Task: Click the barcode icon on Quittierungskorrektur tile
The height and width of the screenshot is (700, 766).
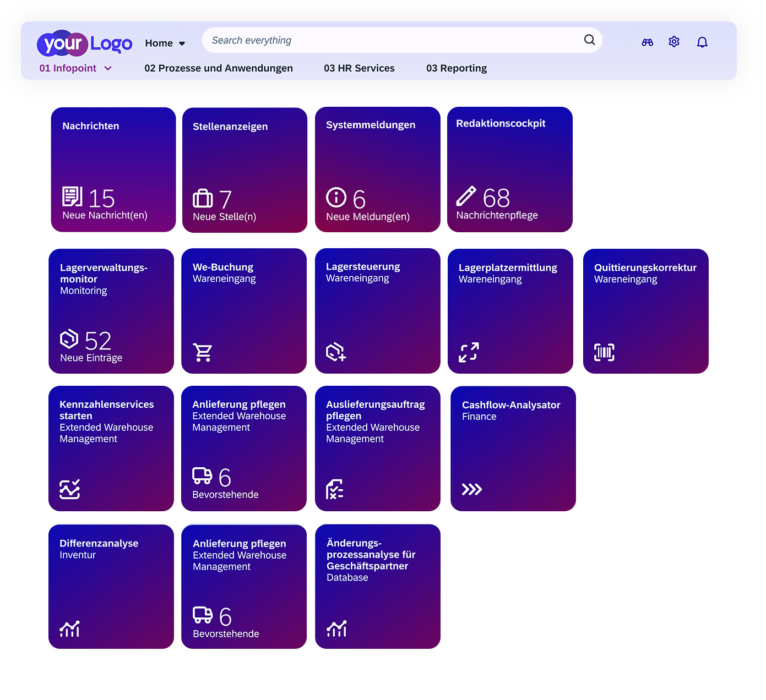Action: pyautogui.click(x=604, y=352)
